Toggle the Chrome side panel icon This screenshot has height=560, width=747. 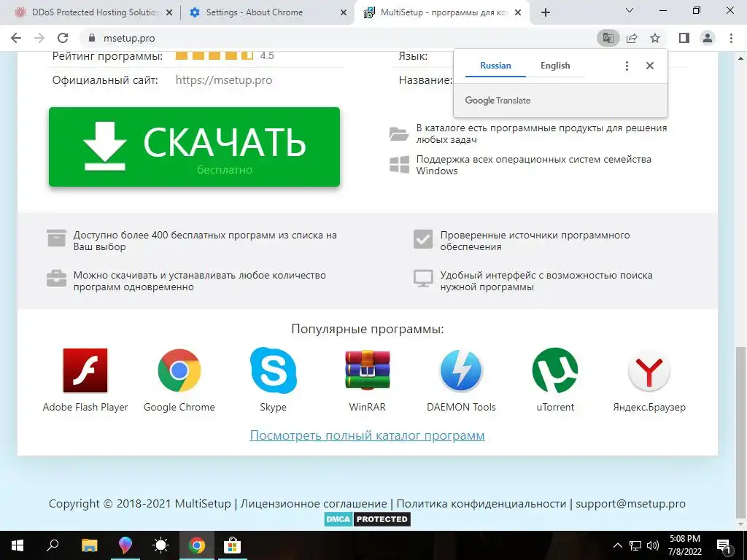684,38
